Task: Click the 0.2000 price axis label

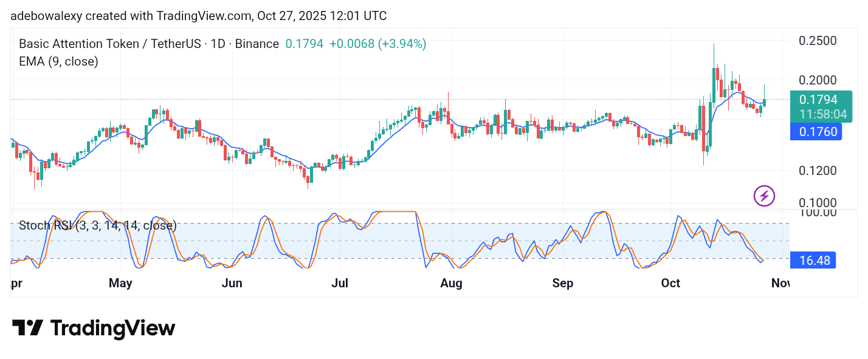Action: [818, 80]
